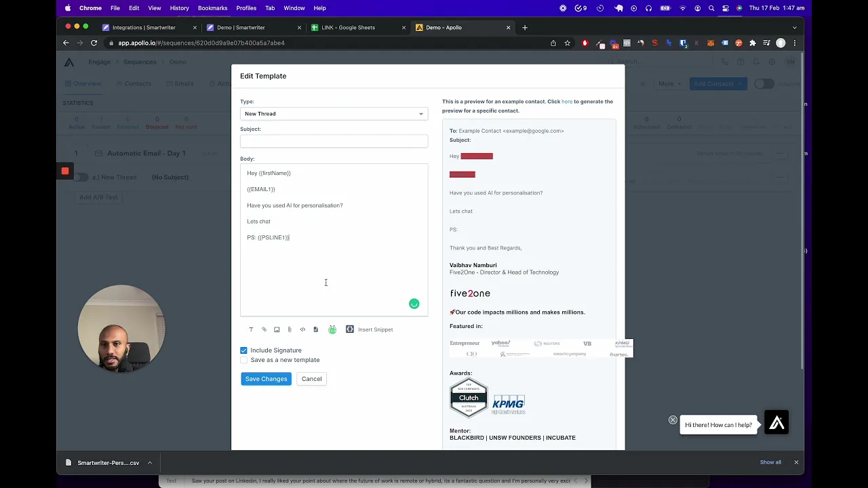Toggle the sequence Inactive switch
The image size is (868, 488).
click(764, 83)
